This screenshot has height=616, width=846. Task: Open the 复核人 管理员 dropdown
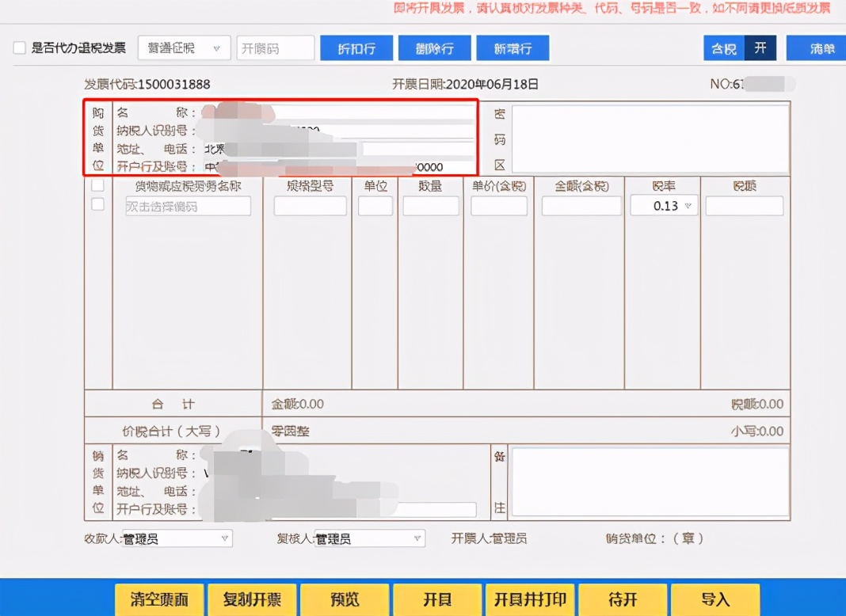(x=370, y=538)
